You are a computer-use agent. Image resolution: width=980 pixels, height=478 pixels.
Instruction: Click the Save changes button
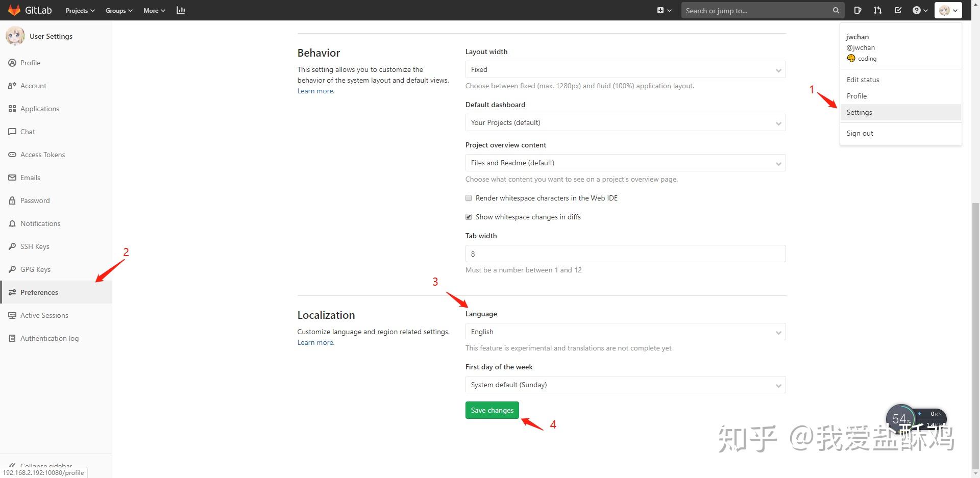coord(492,410)
